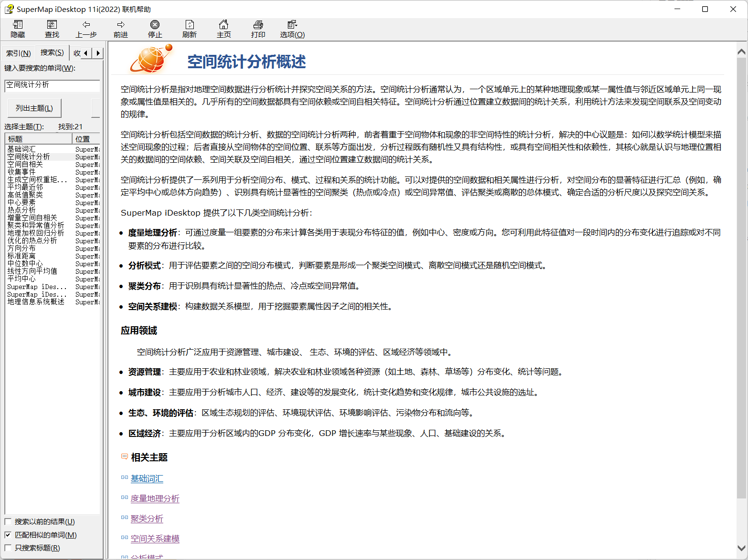Open the 聚类分析 related topic link

point(147,519)
